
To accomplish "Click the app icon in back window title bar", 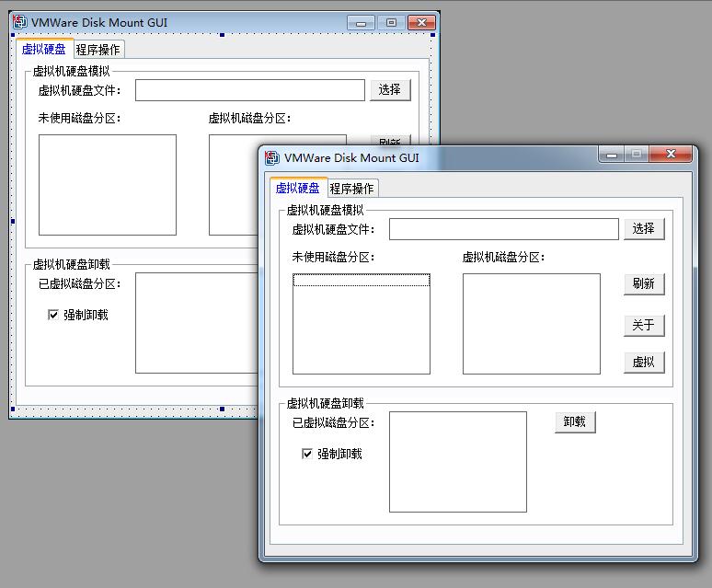I will pyautogui.click(x=19, y=22).
